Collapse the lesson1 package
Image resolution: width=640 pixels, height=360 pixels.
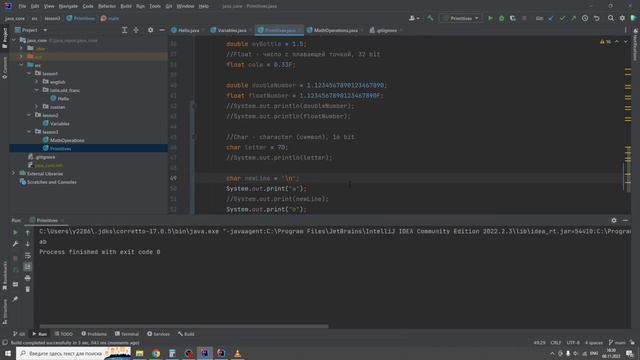pos(29,73)
